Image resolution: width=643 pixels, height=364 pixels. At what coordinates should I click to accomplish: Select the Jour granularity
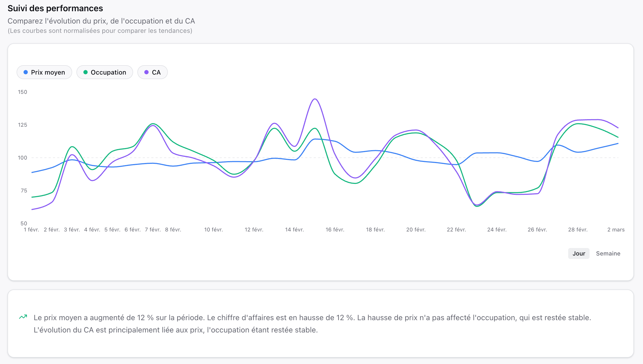click(579, 253)
